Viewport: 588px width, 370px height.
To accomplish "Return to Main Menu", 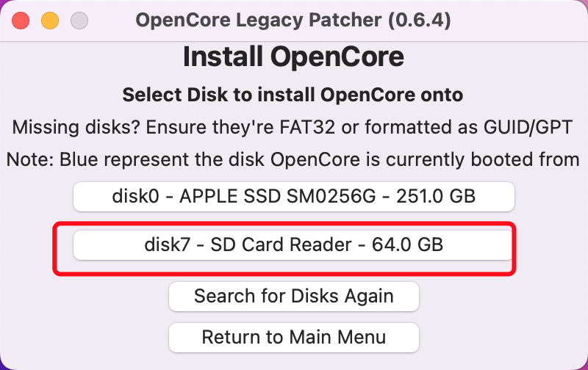I will click(293, 338).
